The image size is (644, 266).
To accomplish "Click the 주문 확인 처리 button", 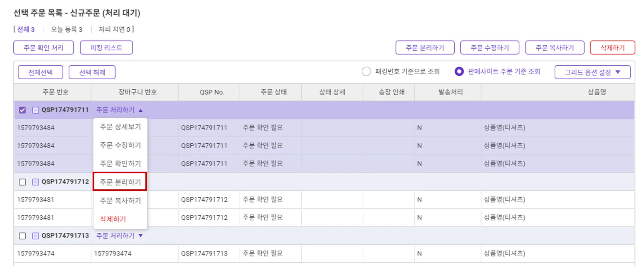I will [x=44, y=48].
